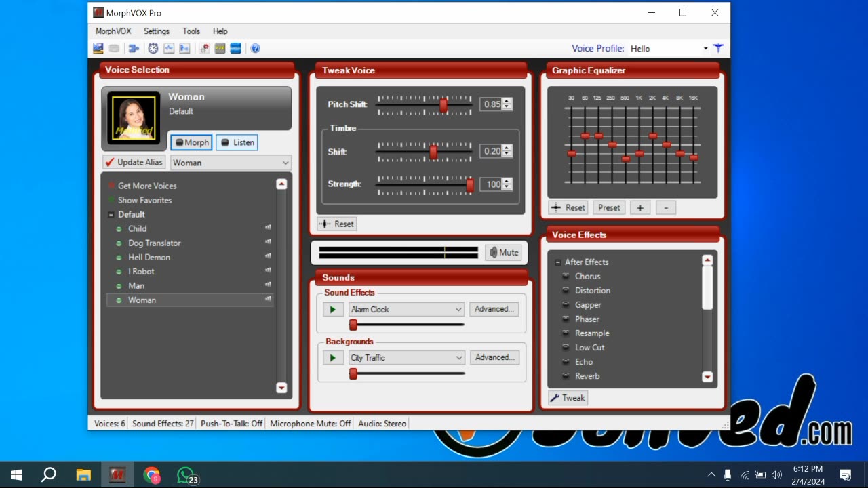This screenshot has width=868, height=488.
Task: Select the Dog Translator voice
Action: [x=155, y=243]
